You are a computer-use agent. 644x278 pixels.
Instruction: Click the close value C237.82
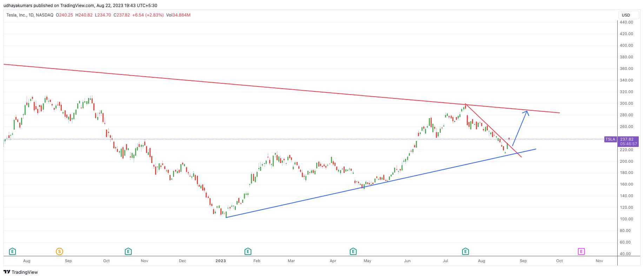coord(122,15)
